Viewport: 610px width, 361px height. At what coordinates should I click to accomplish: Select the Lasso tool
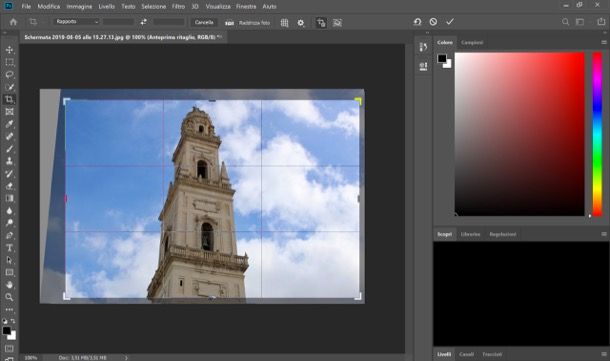(9, 74)
